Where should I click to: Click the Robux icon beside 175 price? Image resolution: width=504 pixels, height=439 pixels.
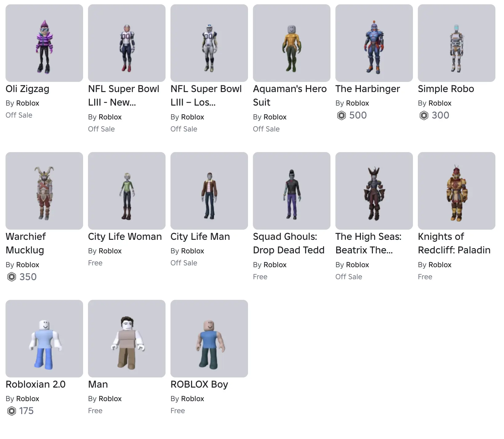(x=12, y=411)
